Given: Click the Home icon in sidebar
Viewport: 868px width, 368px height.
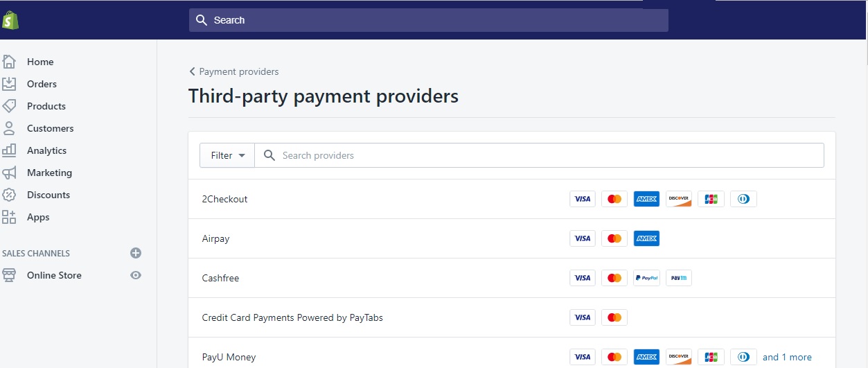Looking at the screenshot, I should tap(9, 62).
